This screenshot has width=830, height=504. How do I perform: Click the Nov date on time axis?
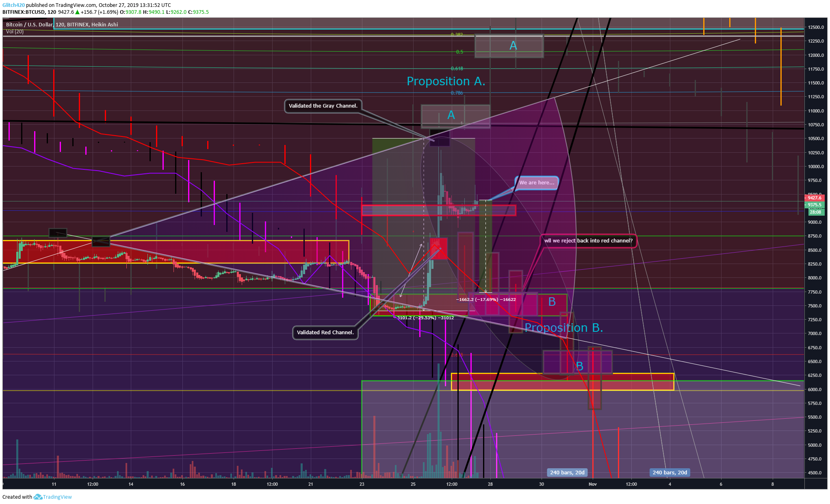(593, 484)
